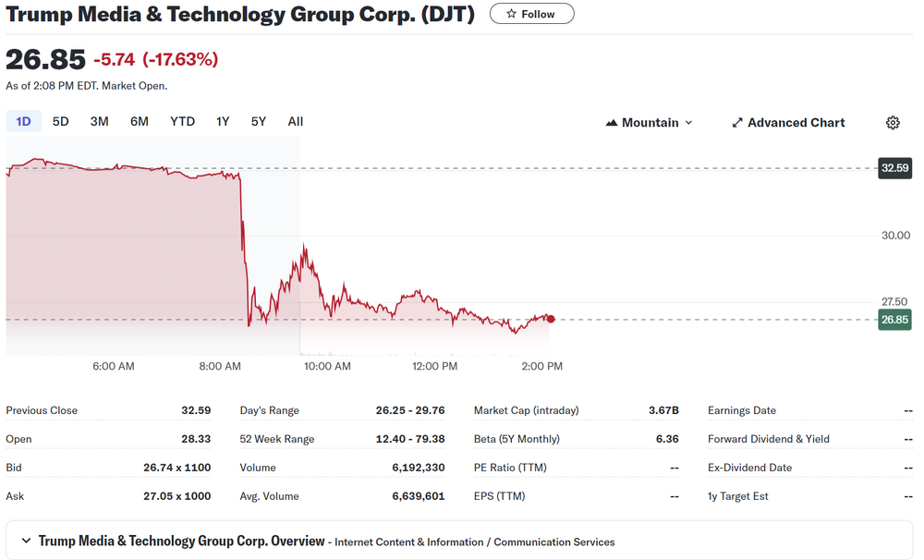Screen dimensions: 924x560
Task: Switch to the 5D time range
Action: coord(60,122)
